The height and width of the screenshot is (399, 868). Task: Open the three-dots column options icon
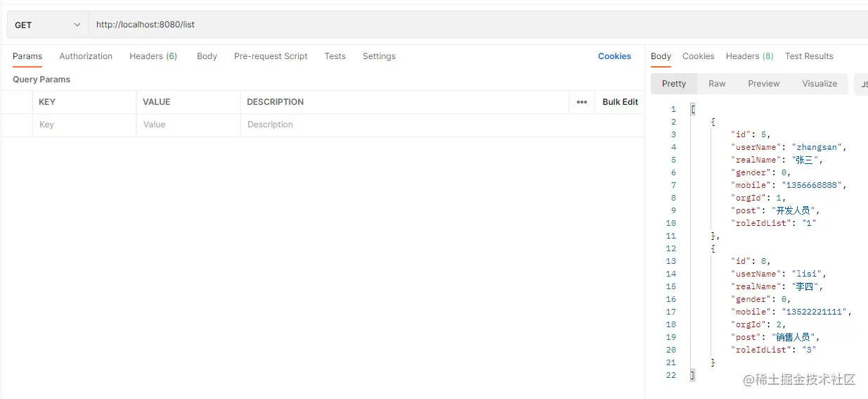582,102
